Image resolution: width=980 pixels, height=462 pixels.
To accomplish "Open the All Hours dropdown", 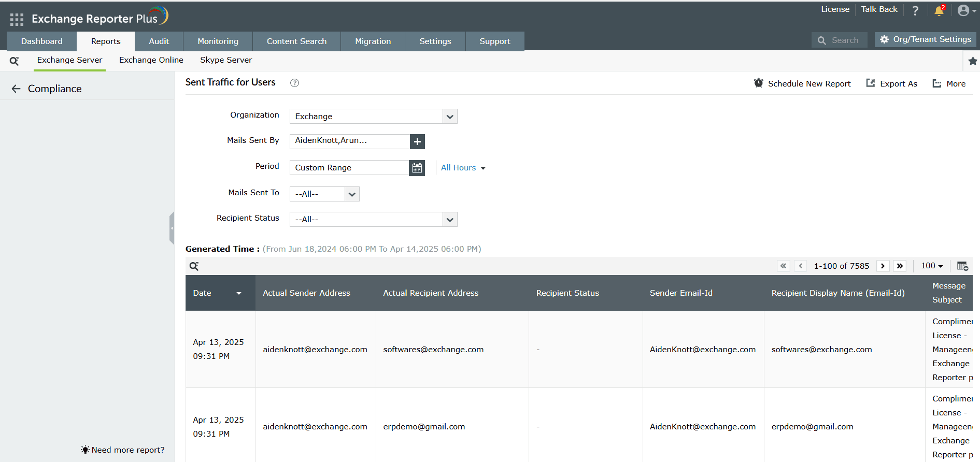I will pos(463,168).
